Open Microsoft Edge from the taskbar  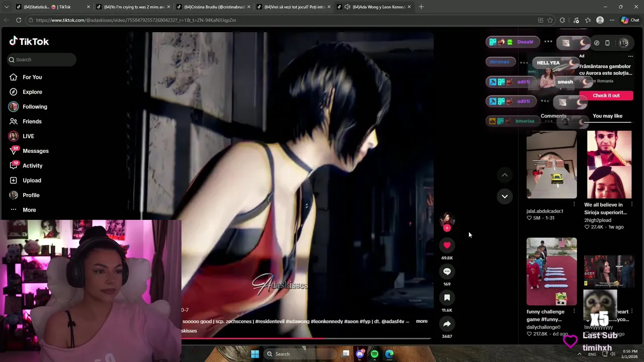tap(389, 354)
